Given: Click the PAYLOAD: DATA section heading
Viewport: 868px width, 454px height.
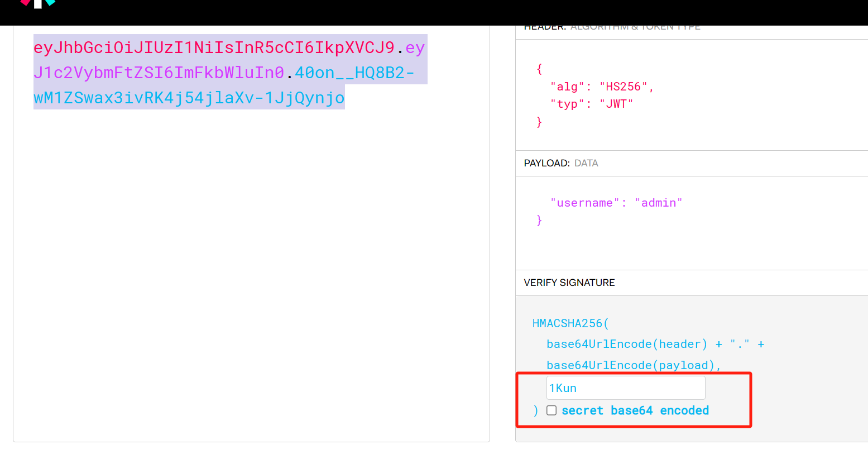Looking at the screenshot, I should 561,163.
